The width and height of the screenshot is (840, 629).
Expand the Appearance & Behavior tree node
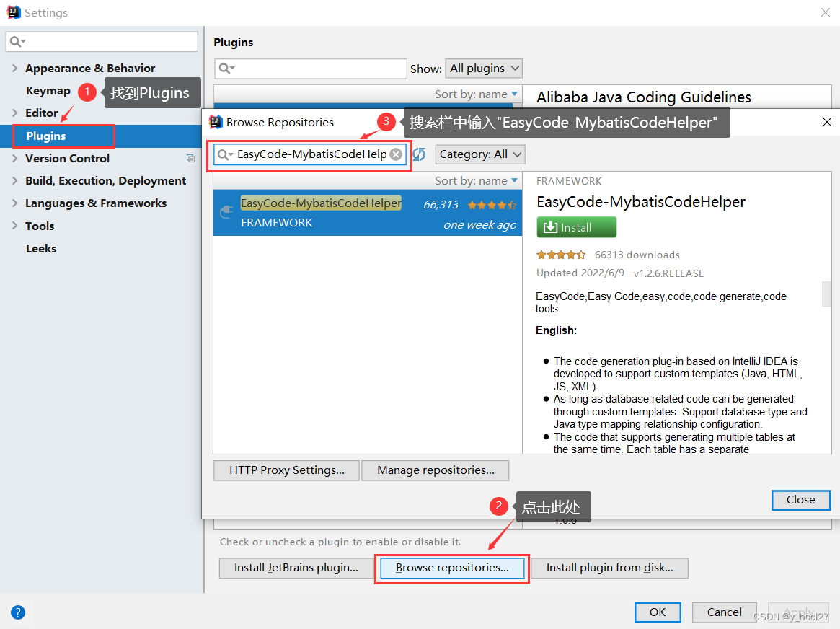[15, 68]
